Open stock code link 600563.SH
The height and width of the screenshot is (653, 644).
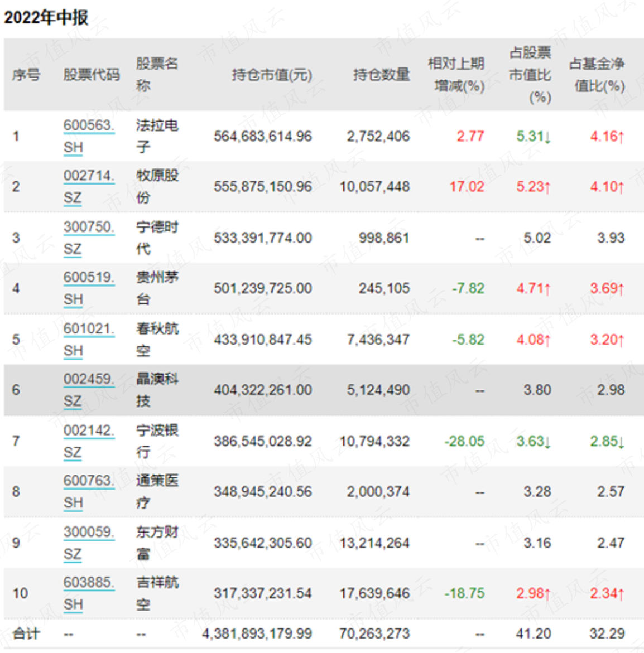point(88,136)
